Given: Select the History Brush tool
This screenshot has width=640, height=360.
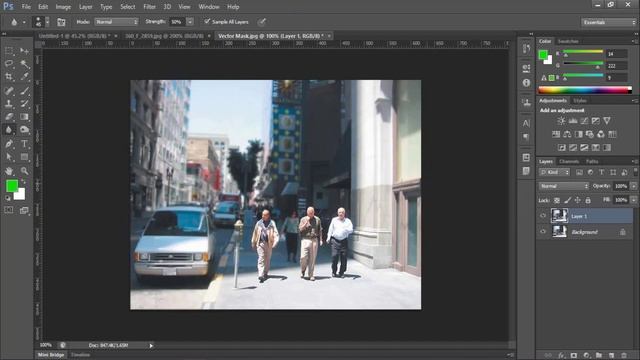Looking at the screenshot, I should click(24, 104).
